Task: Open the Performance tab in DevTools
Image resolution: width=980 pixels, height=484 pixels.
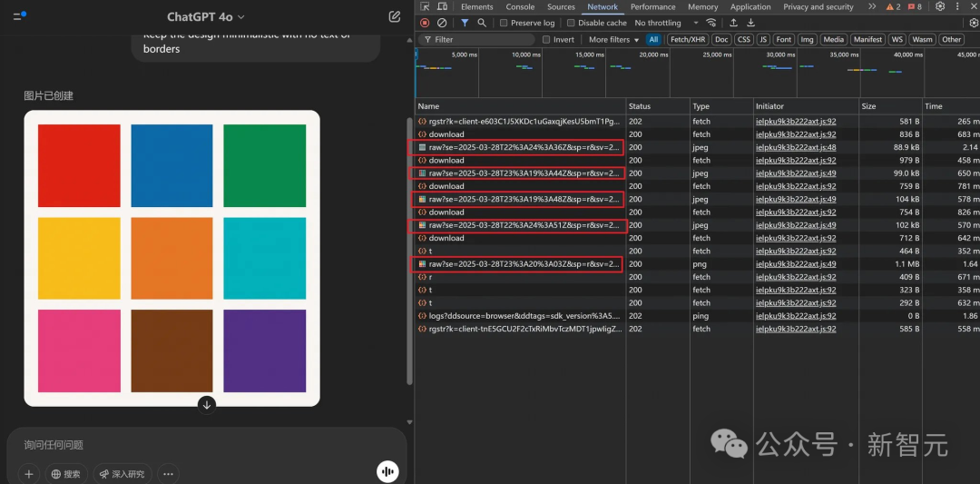Action: pos(653,6)
